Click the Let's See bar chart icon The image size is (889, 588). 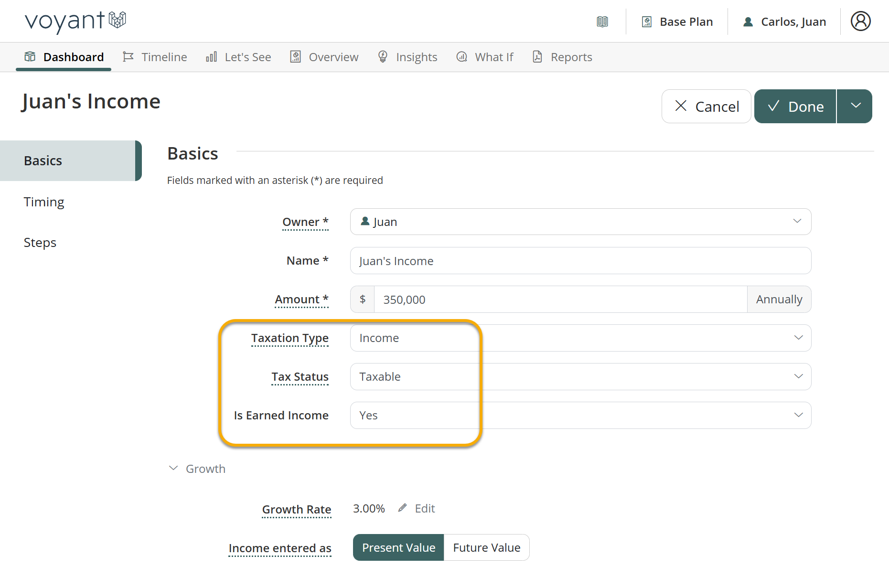[211, 57]
